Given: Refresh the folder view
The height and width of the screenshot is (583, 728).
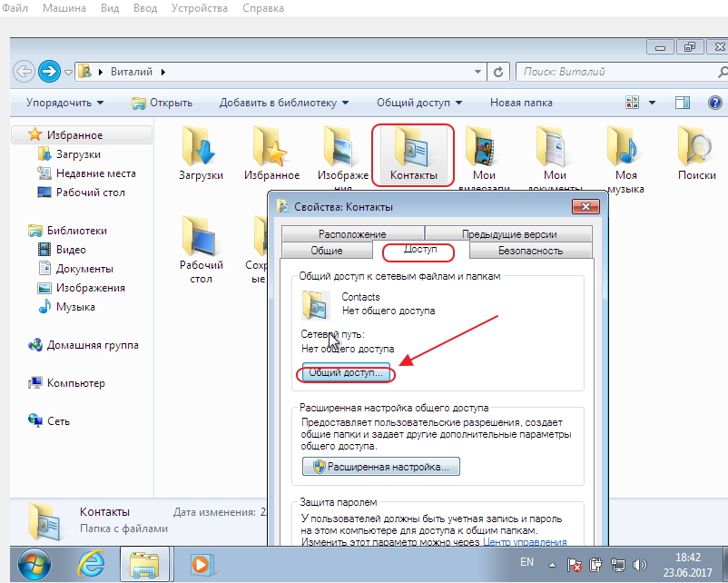Looking at the screenshot, I should (x=498, y=72).
